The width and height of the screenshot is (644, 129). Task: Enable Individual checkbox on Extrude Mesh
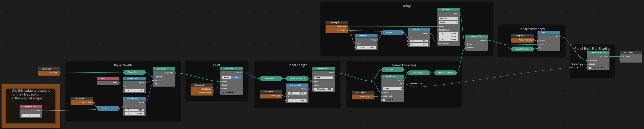pos(384,100)
